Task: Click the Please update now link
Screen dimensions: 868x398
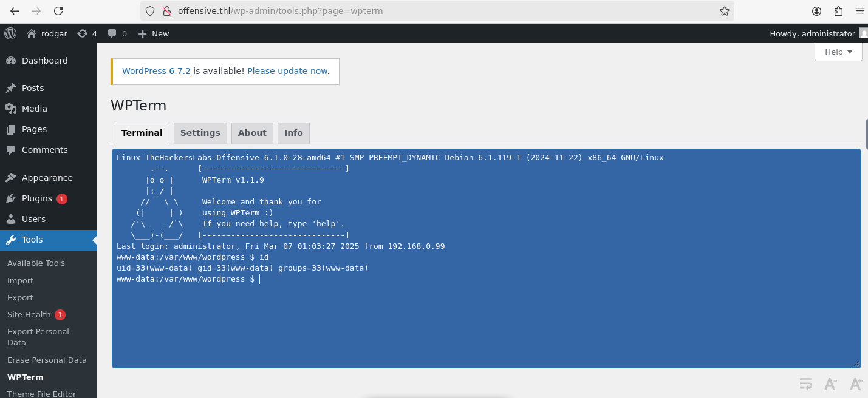Action: tap(287, 71)
